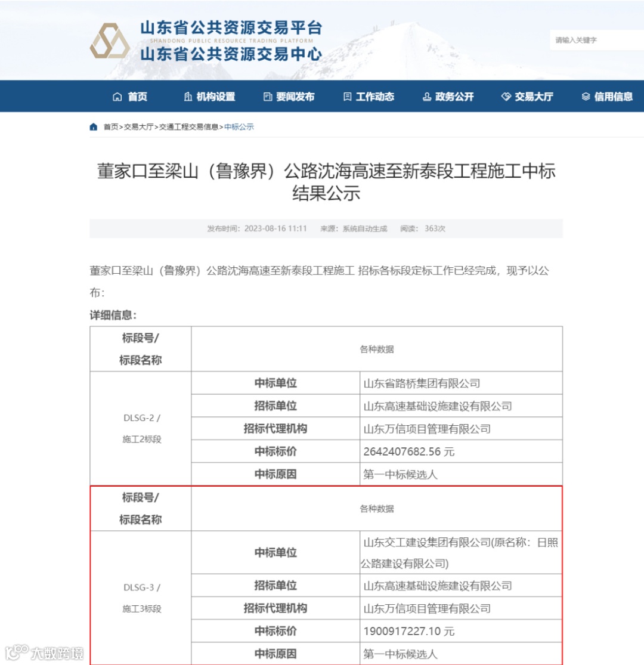This screenshot has width=644, height=665.
Task: Click the read count 363次
Action: point(435,228)
